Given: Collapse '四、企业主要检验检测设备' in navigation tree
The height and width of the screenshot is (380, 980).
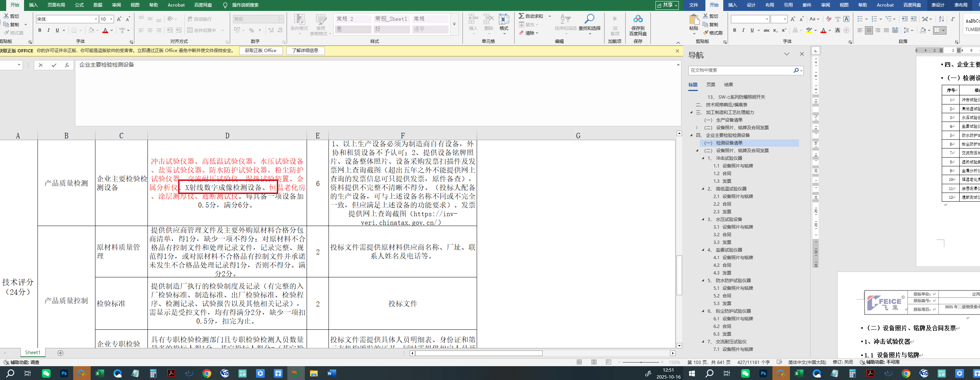Looking at the screenshot, I should 691,135.
